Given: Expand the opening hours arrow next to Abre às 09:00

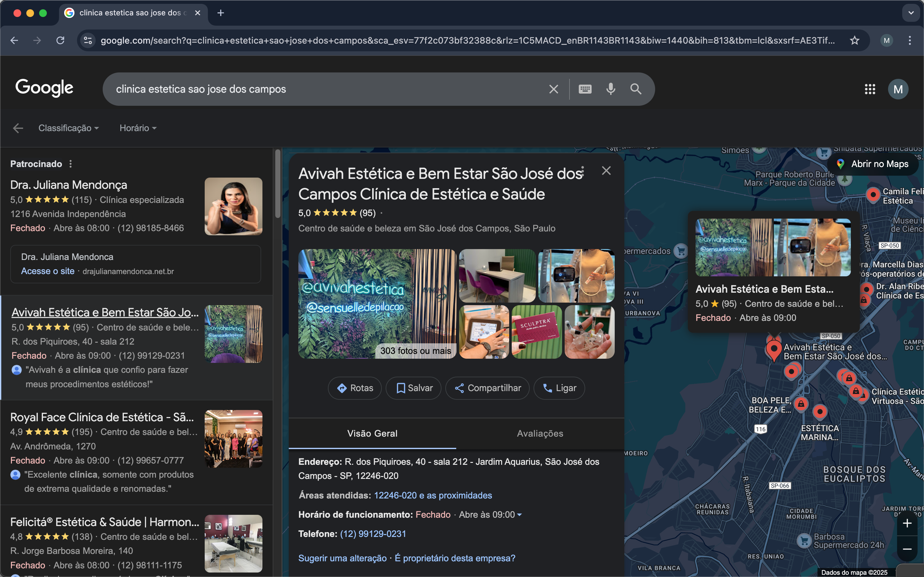Looking at the screenshot, I should click(x=519, y=515).
